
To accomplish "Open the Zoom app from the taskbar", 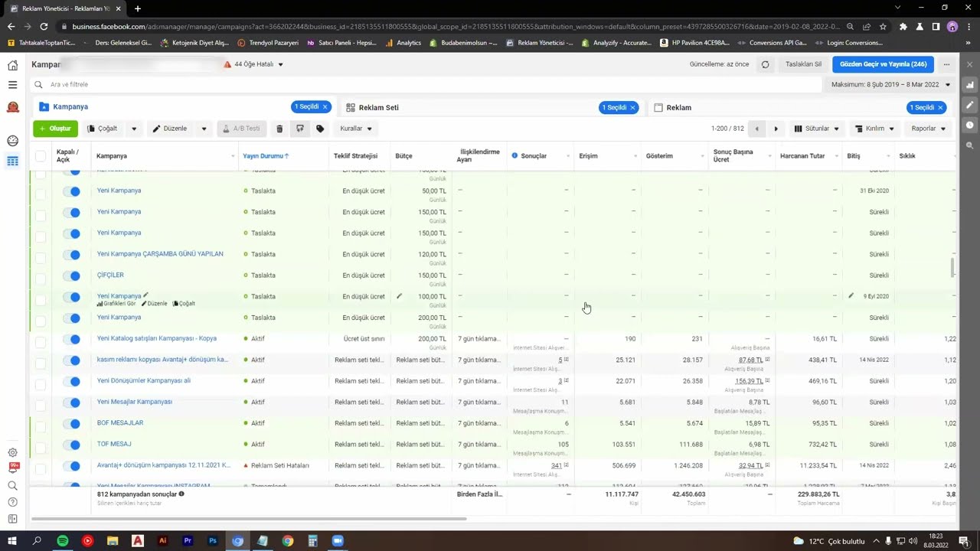I will point(338,541).
